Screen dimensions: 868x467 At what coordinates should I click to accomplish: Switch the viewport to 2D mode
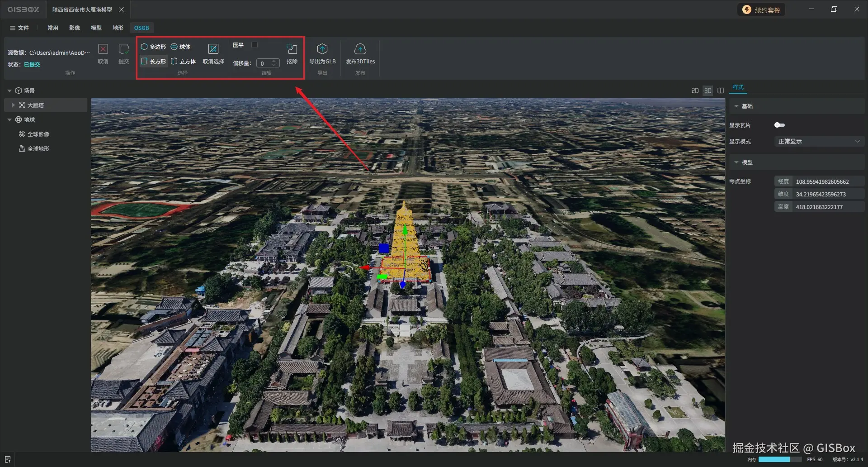(x=695, y=91)
